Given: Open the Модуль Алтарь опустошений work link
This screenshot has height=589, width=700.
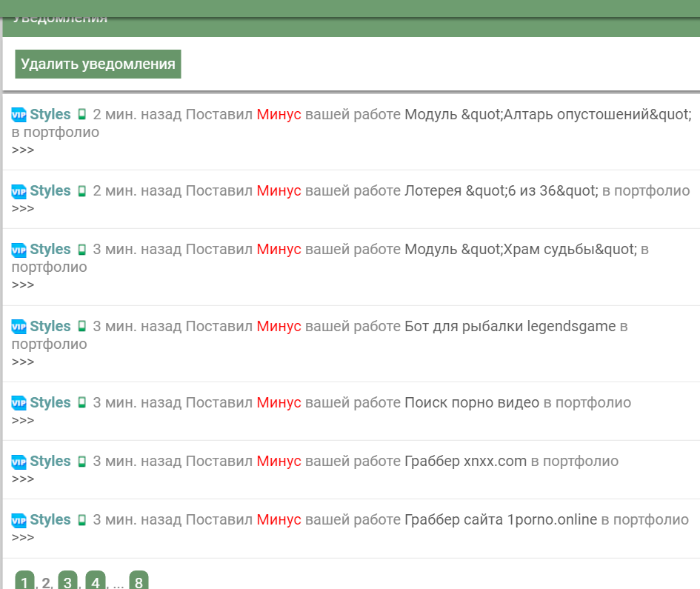Looking at the screenshot, I should pos(547,114).
